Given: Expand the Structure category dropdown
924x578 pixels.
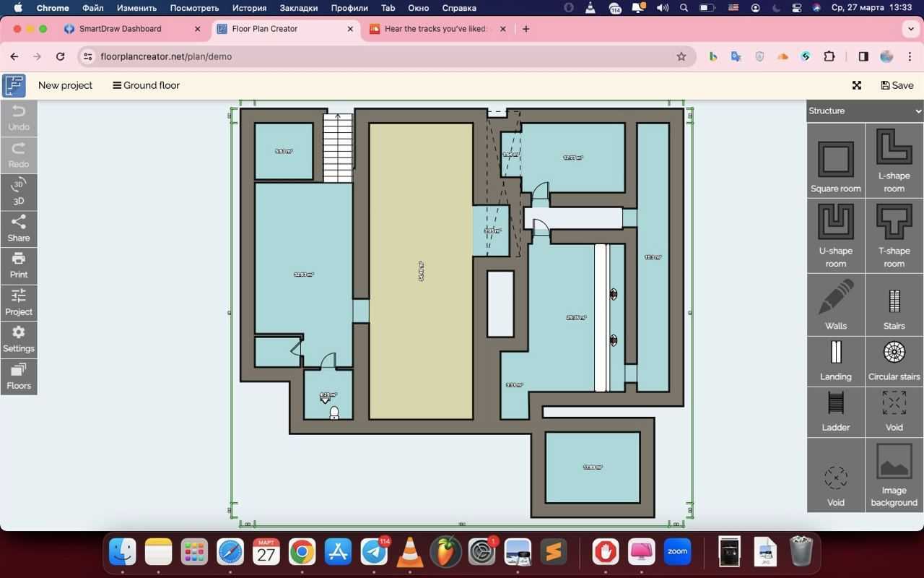Looking at the screenshot, I should pyautogui.click(x=864, y=111).
